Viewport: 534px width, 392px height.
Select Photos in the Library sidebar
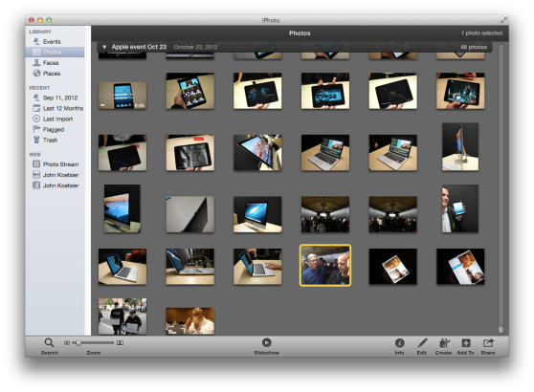[x=55, y=52]
